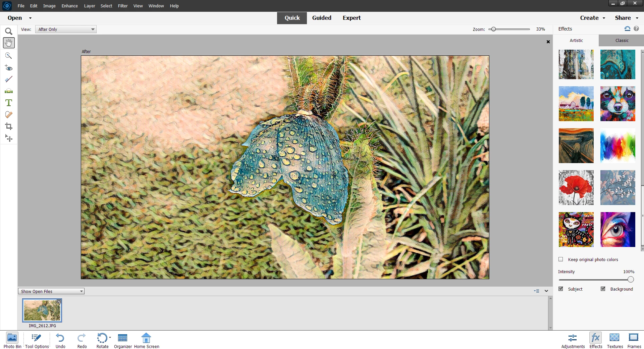Open Effects panel help
Image resolution: width=644 pixels, height=349 pixels.
pyautogui.click(x=636, y=29)
